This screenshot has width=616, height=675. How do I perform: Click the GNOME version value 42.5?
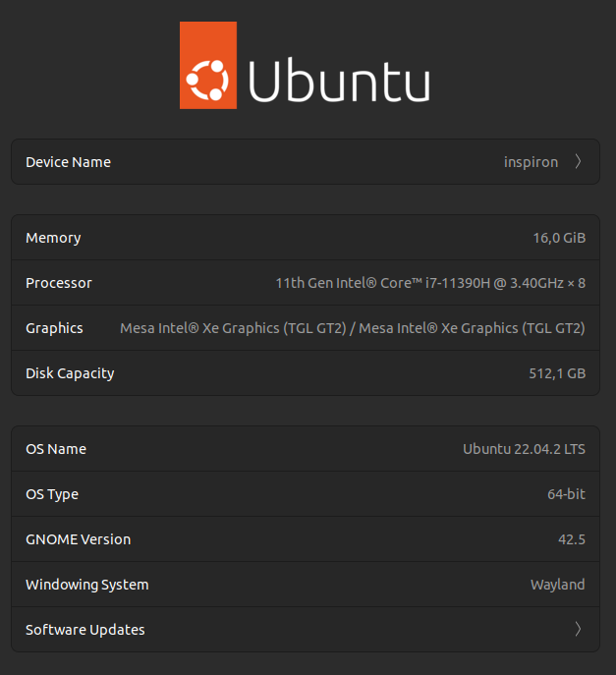pos(571,539)
